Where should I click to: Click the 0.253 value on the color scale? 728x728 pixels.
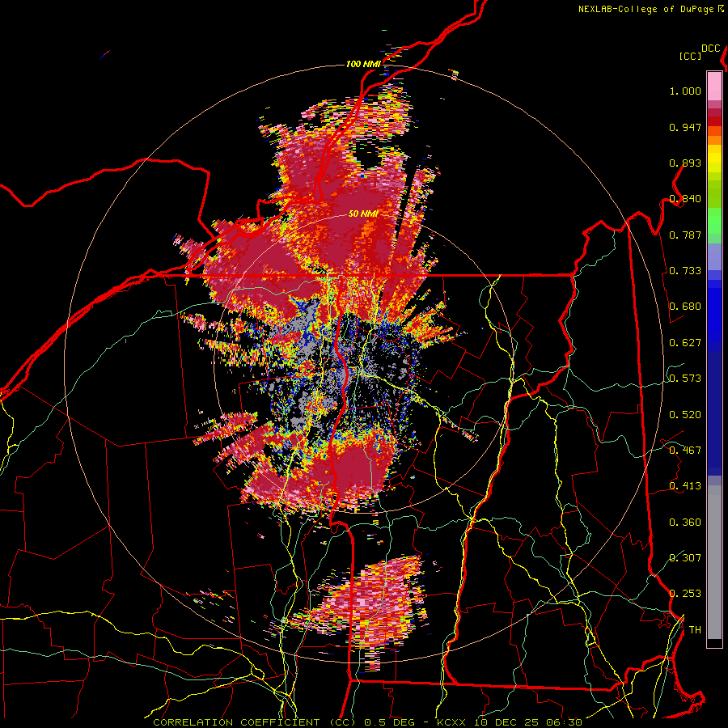coord(685,594)
